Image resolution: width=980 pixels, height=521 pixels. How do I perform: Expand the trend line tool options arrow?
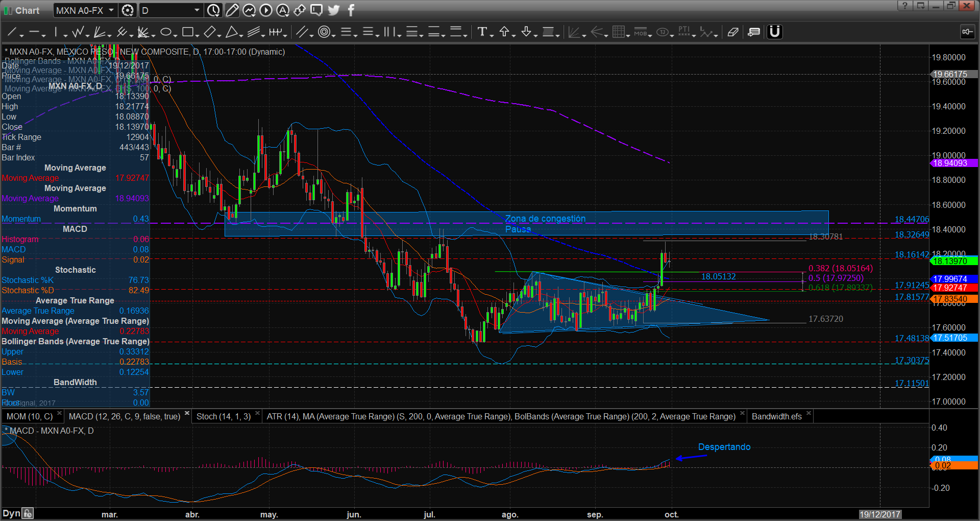[x=21, y=35]
